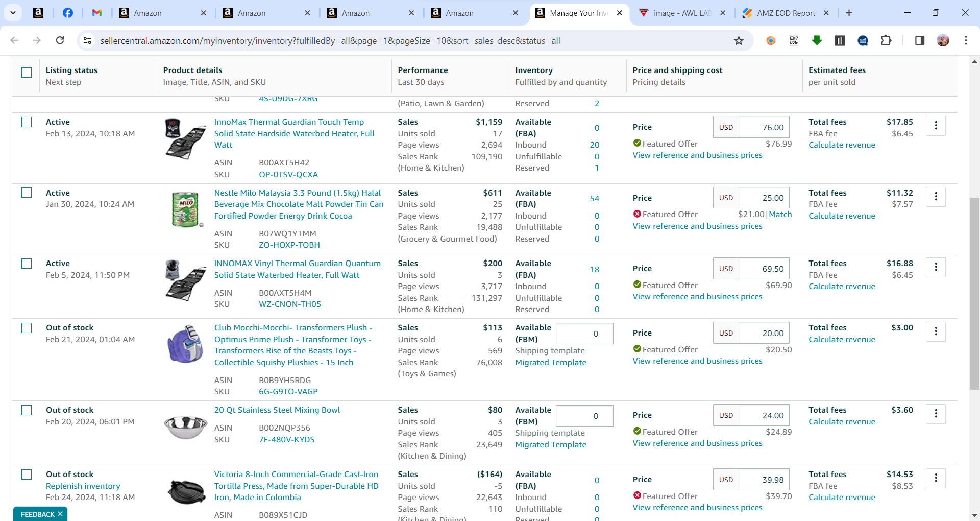
Task: Open Migrated Template for the Mixing Bowl listing
Action: coord(551,445)
